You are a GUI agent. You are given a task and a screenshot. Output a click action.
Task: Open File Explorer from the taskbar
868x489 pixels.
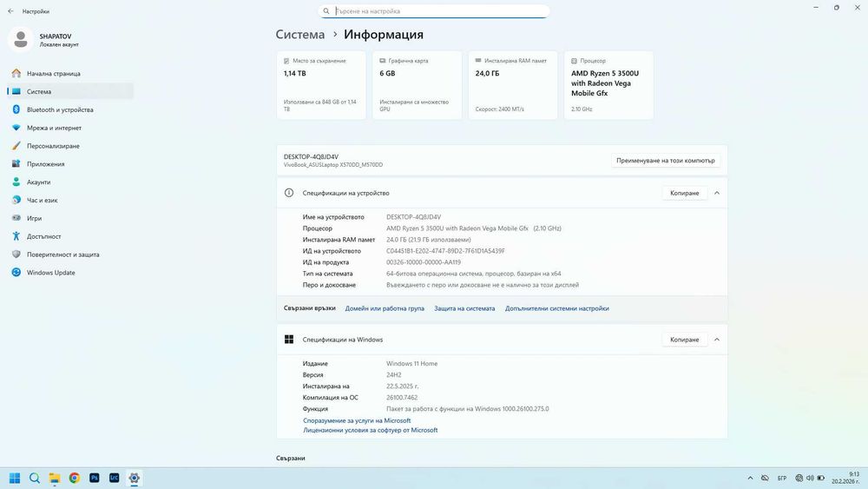pyautogui.click(x=54, y=478)
